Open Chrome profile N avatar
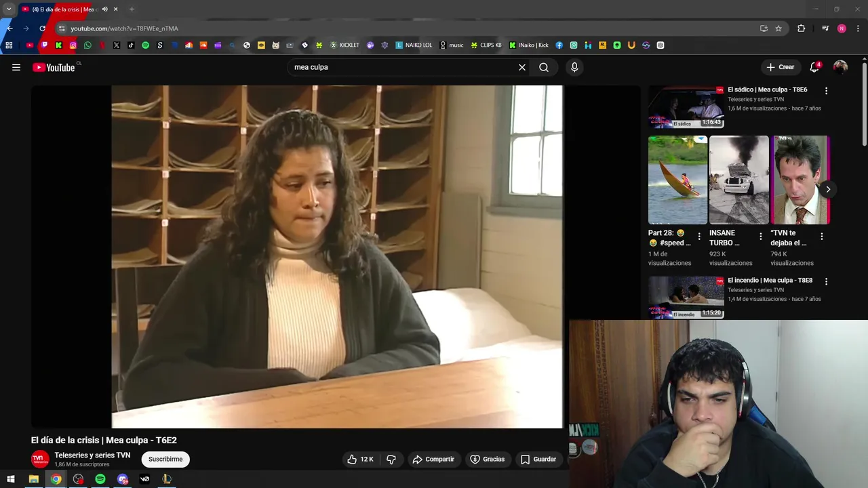This screenshot has width=868, height=488. click(x=842, y=28)
